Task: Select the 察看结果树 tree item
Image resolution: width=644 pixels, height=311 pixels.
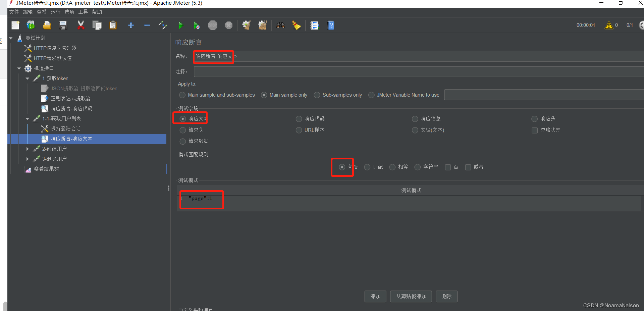Action: (46, 169)
